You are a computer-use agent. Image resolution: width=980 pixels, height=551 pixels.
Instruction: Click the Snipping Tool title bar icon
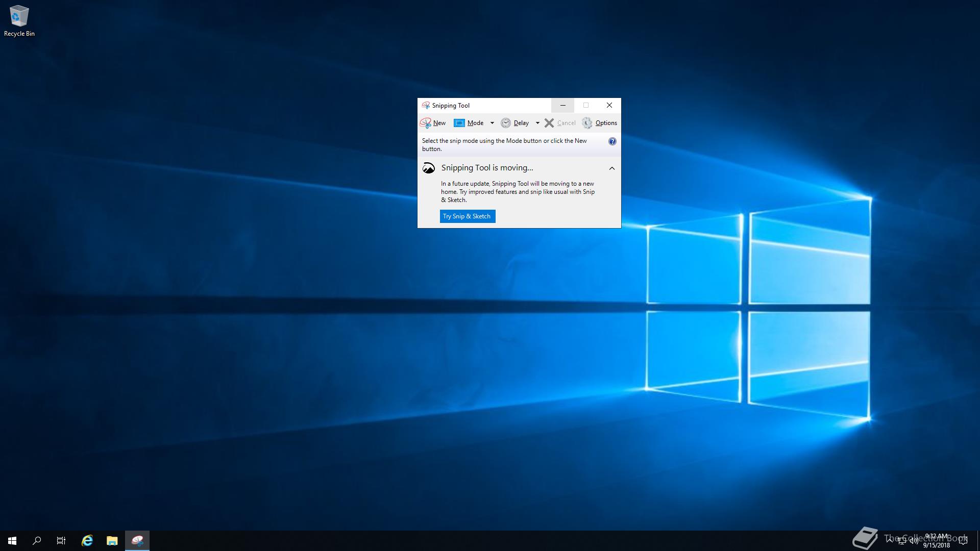426,106
